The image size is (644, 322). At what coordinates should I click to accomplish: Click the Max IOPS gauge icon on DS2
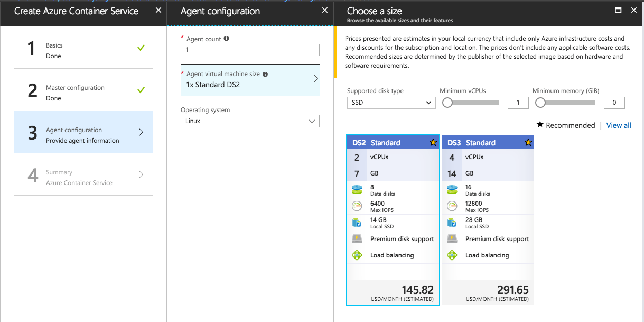tap(357, 206)
